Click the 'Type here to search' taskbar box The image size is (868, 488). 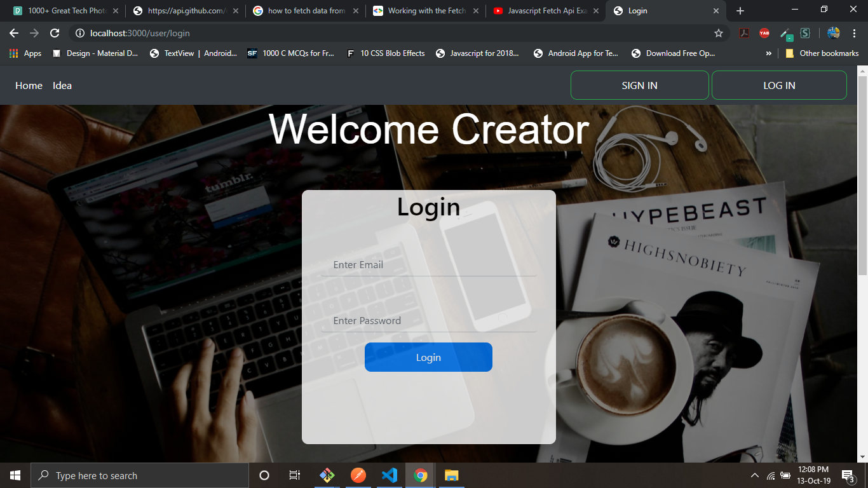pyautogui.click(x=140, y=475)
